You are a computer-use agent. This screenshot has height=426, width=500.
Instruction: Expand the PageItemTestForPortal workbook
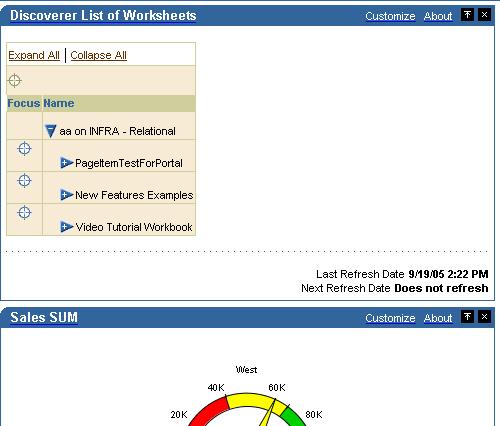(x=66, y=163)
